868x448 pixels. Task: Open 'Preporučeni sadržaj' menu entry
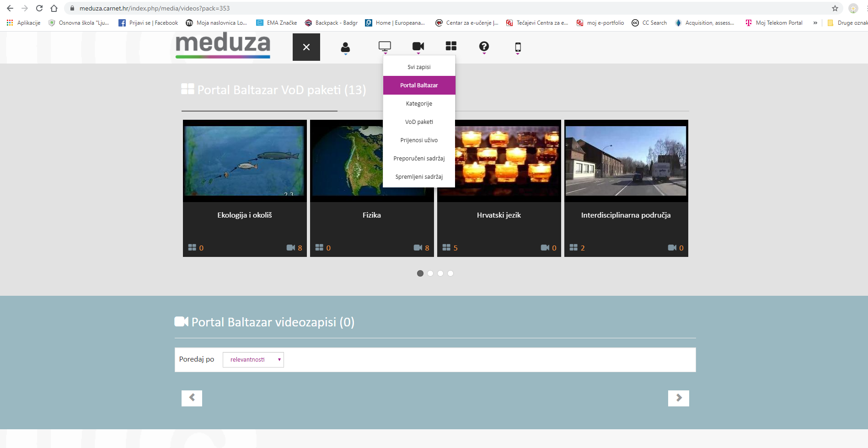click(419, 158)
